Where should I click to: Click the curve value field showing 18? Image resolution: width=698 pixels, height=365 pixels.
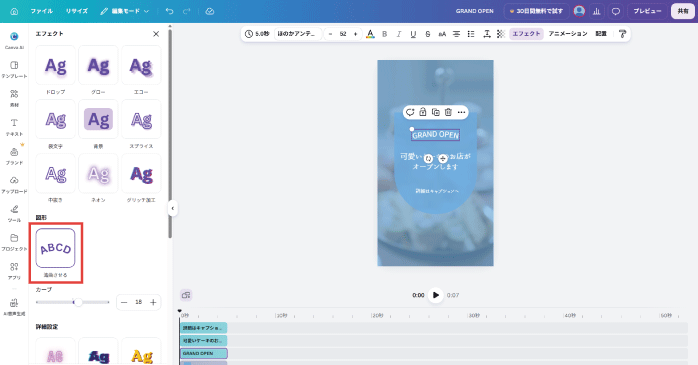(x=138, y=302)
